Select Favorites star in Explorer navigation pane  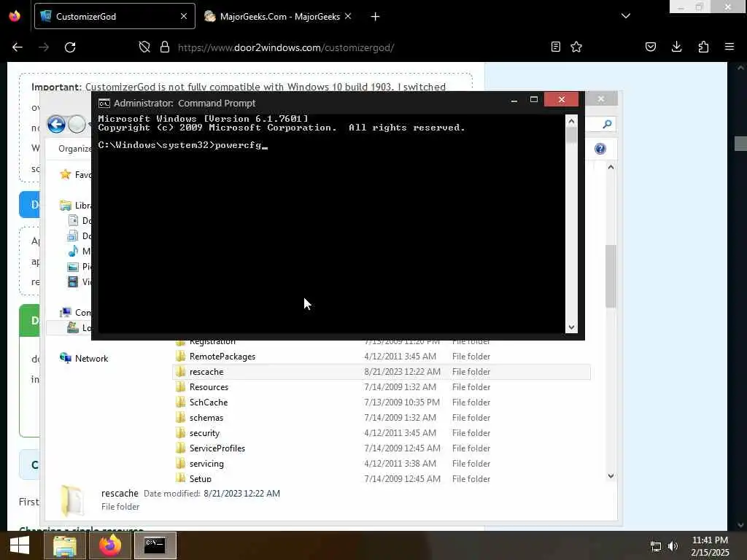65,174
